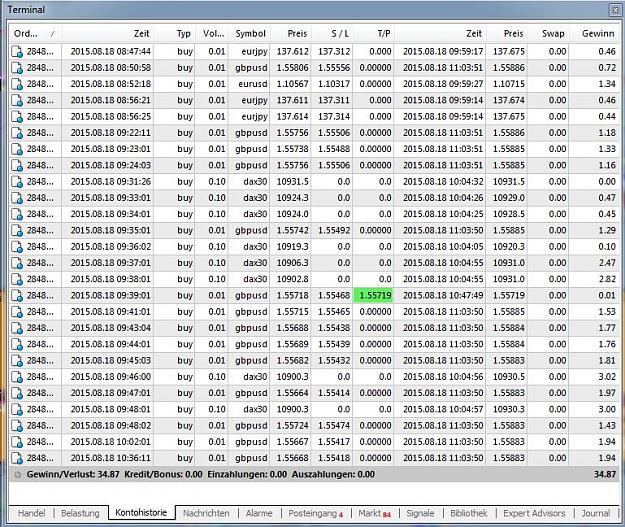Show the Journal tab

596,513
